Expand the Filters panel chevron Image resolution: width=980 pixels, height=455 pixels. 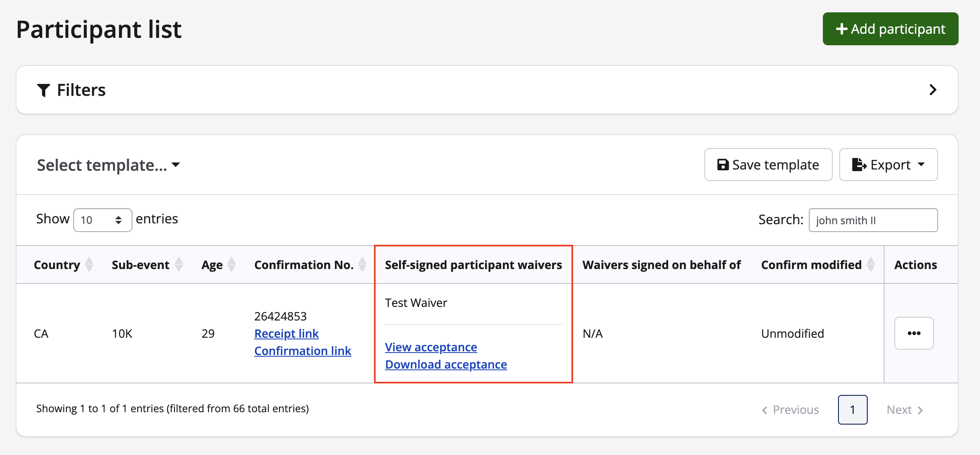(x=933, y=90)
